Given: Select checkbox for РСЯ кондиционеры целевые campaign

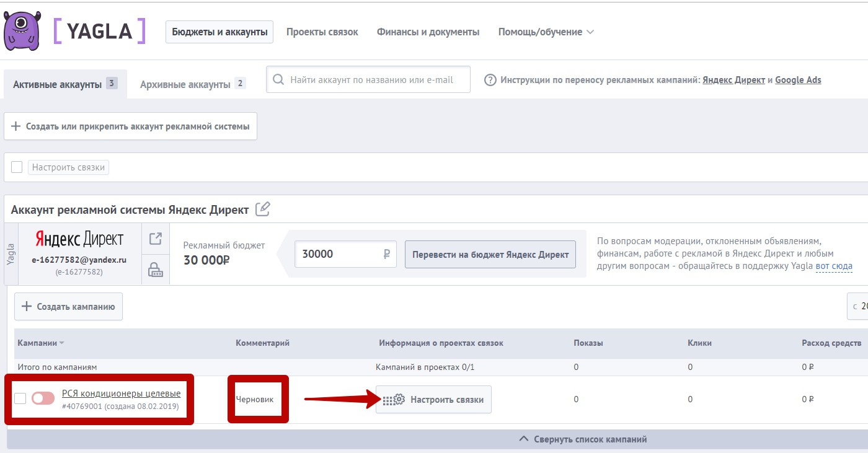Looking at the screenshot, I should (x=20, y=398).
